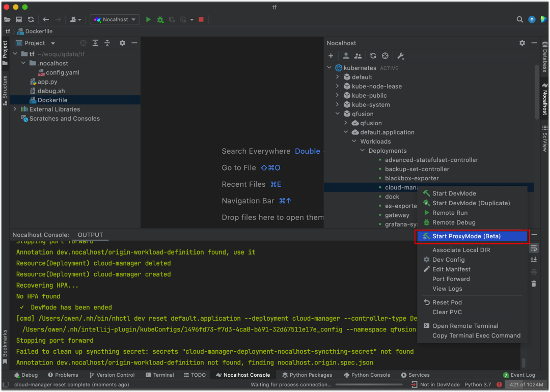The height and width of the screenshot is (392, 550).
Task: Click the red Stop button
Action: click(201, 20)
